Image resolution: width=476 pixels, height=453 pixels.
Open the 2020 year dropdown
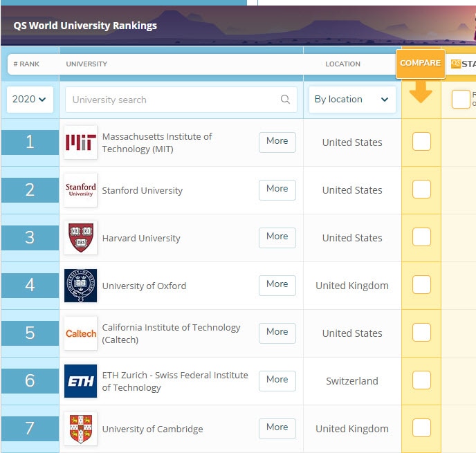click(30, 100)
